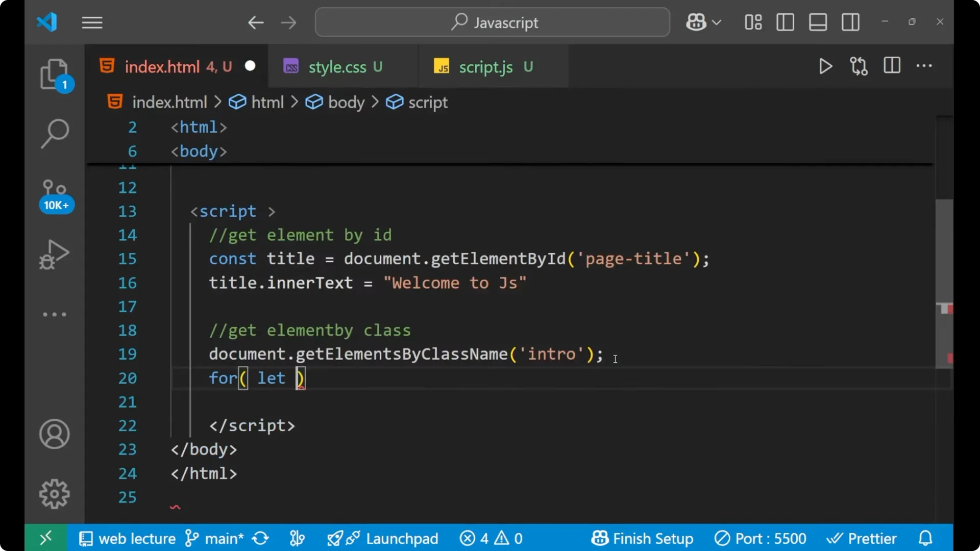Select the Search icon in activity bar

(55, 134)
